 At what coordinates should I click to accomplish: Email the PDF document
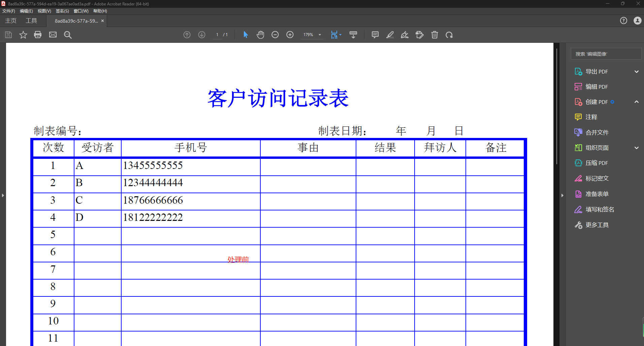click(53, 34)
